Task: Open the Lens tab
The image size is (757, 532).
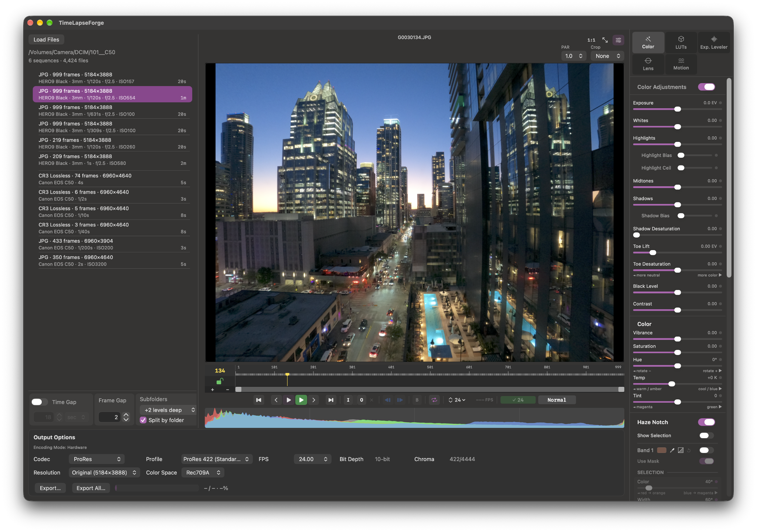Action: 648,64
